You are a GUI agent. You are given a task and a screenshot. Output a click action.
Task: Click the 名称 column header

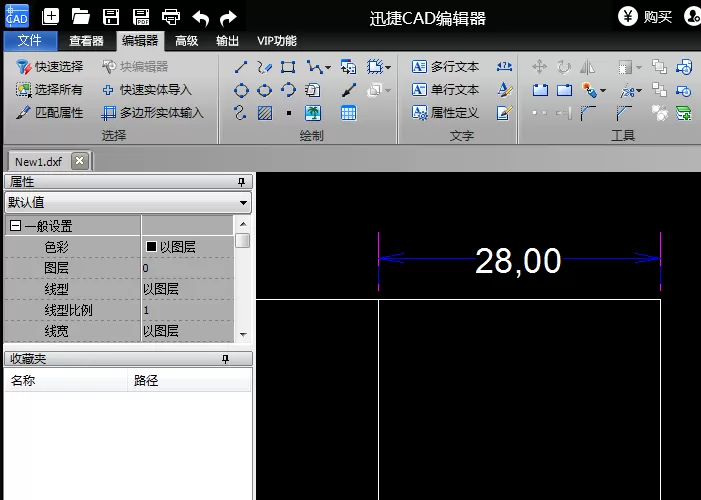click(66, 381)
